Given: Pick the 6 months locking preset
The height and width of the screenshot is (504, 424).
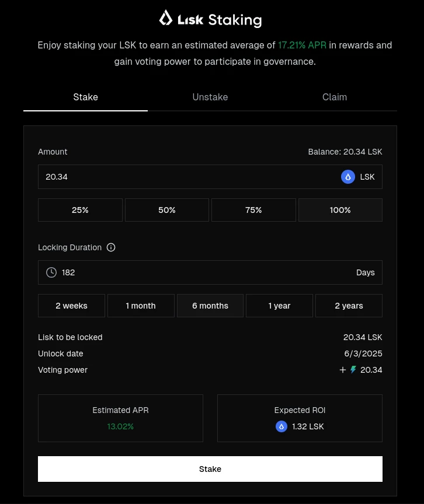Looking at the screenshot, I should pyautogui.click(x=210, y=306).
